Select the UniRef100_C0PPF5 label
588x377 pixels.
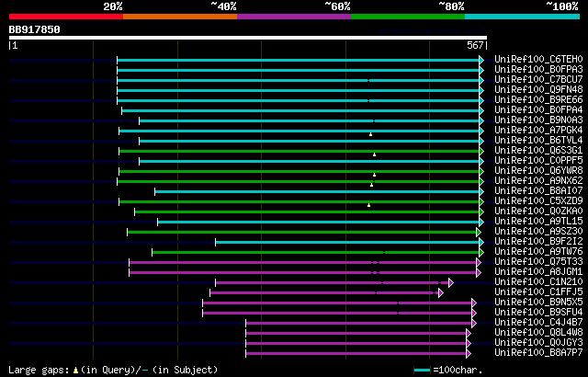pos(538,161)
